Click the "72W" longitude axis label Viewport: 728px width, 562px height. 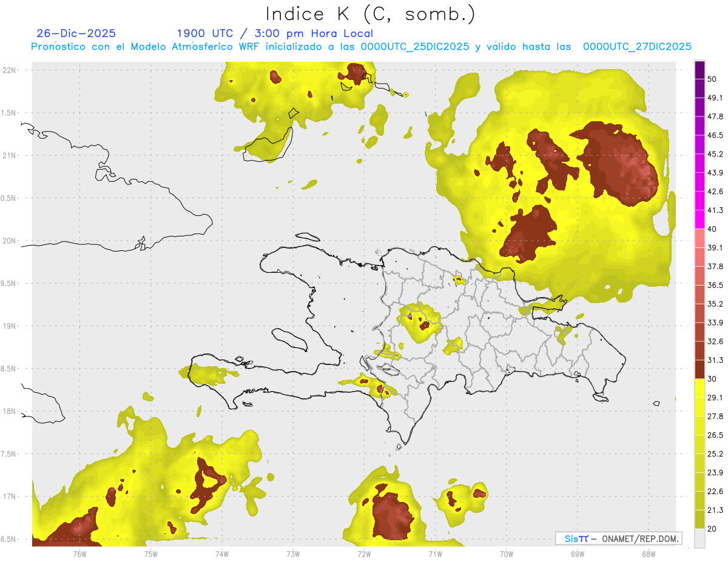pos(364,554)
